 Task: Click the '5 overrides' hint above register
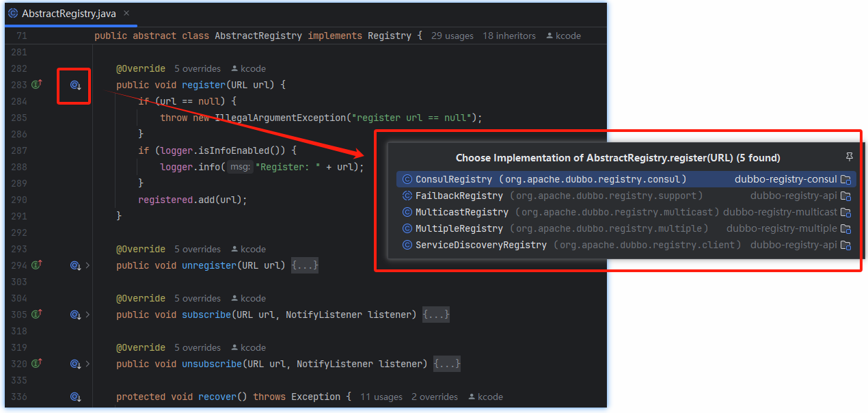[197, 68]
